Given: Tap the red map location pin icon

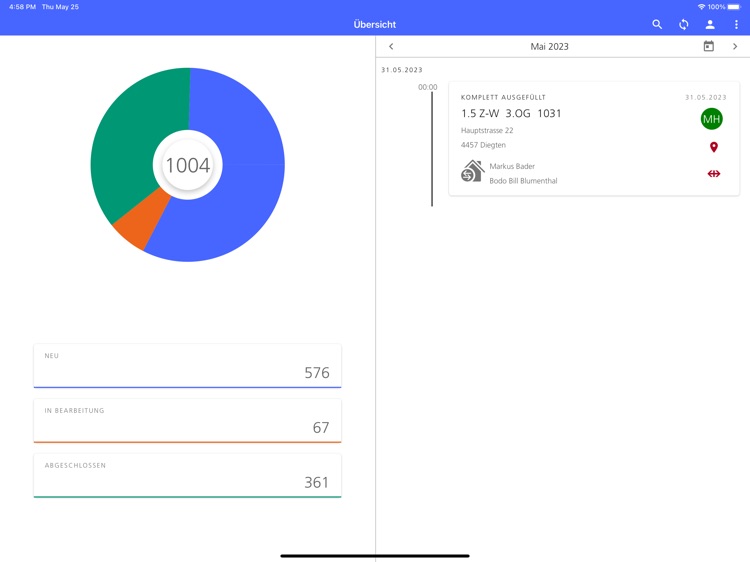Looking at the screenshot, I should coord(713,147).
